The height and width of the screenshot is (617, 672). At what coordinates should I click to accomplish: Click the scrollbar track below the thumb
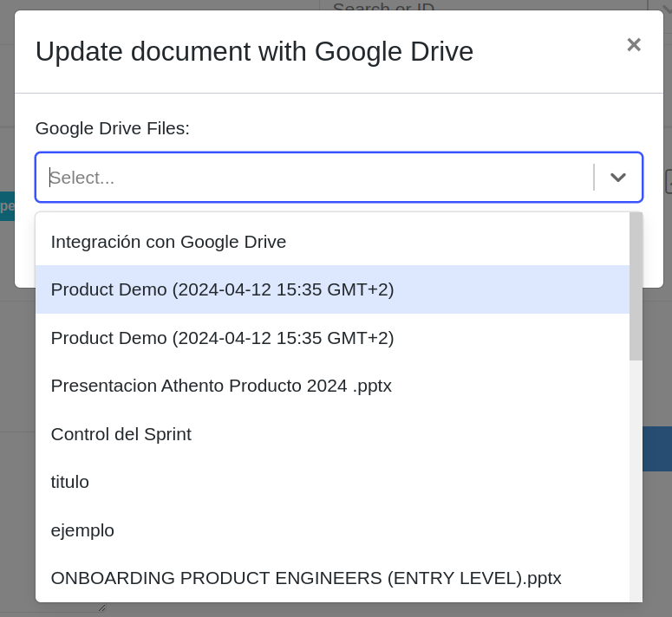tap(636, 477)
